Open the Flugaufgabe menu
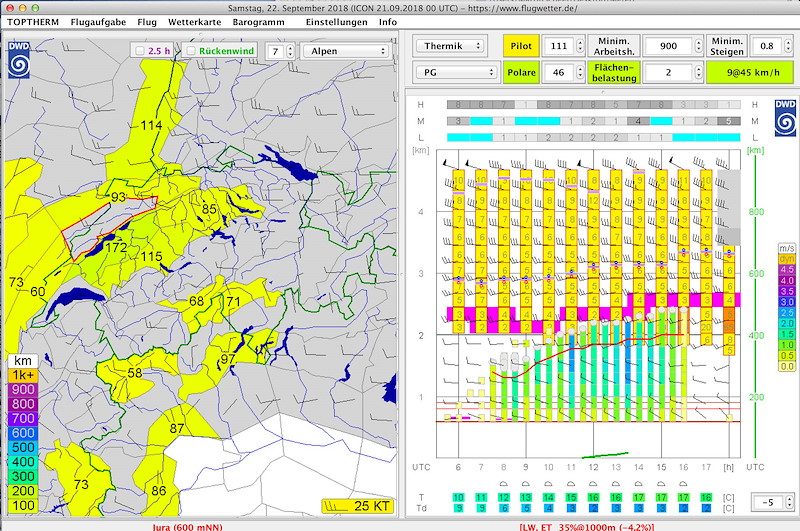The width and height of the screenshot is (800, 531). (98, 22)
